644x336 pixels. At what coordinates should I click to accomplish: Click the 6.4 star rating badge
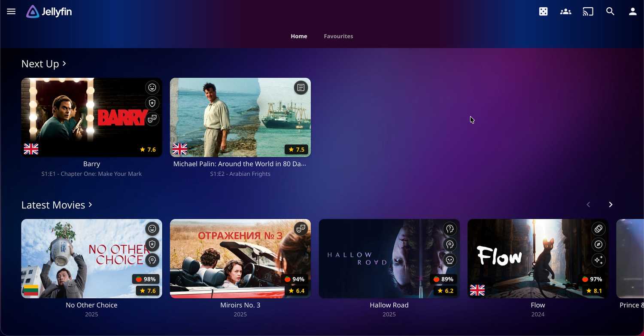(x=296, y=291)
